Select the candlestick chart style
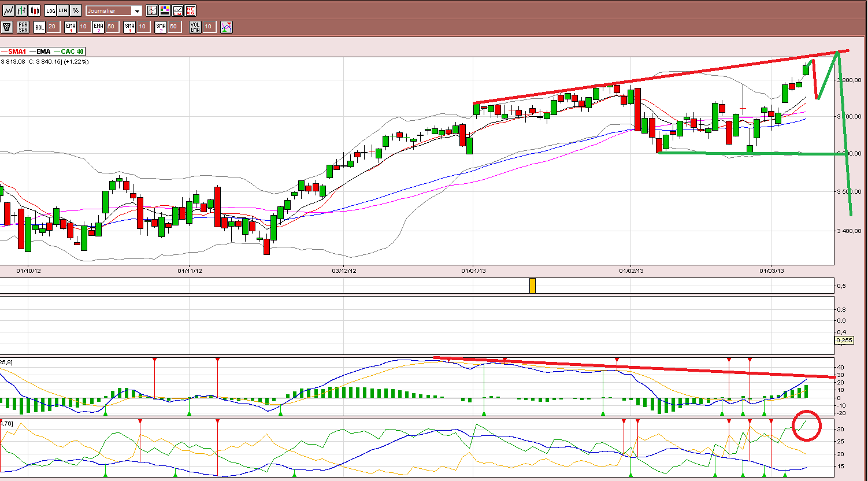Screen dimensions: 868x481 pos(34,10)
